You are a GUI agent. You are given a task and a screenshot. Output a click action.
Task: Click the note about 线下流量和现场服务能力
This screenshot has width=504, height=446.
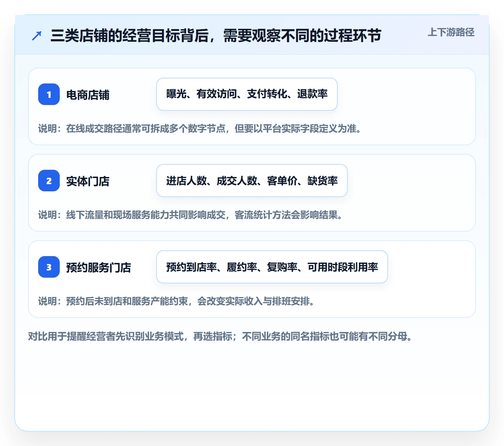[191, 215]
